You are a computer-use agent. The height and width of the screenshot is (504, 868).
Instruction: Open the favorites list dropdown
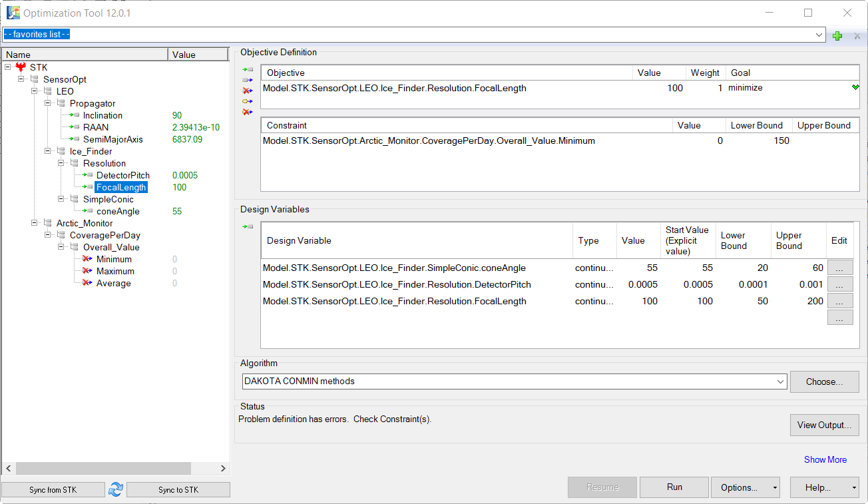(819, 35)
